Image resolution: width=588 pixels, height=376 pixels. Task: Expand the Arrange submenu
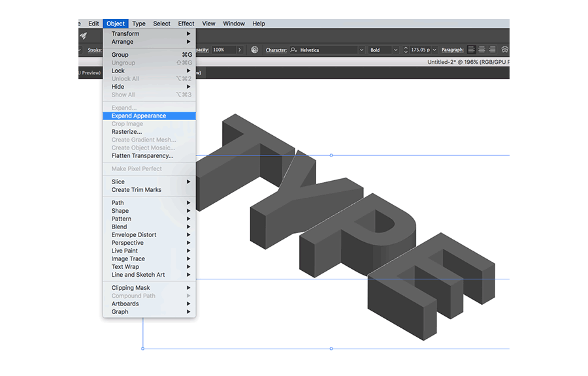tap(149, 42)
